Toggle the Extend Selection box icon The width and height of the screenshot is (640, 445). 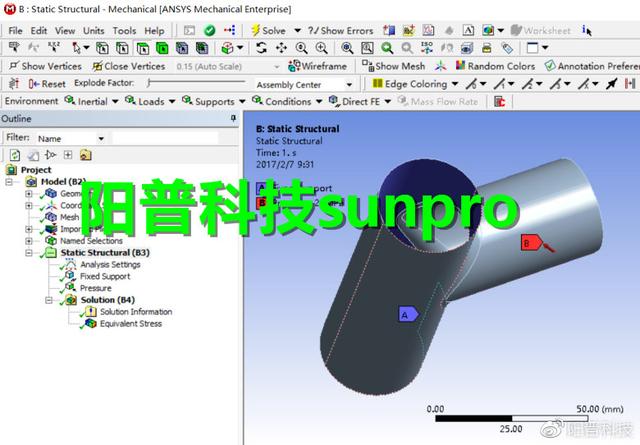click(x=228, y=48)
